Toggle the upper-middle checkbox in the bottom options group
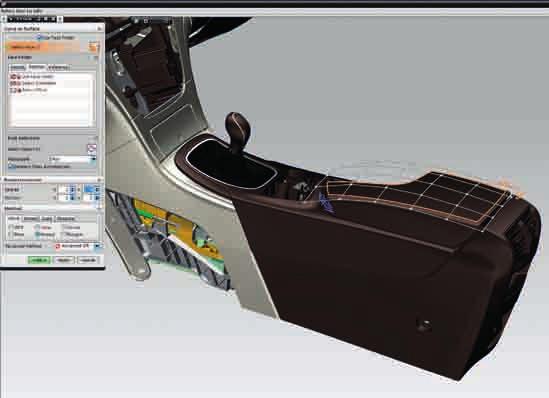This screenshot has width=549, height=398. pos(37,228)
